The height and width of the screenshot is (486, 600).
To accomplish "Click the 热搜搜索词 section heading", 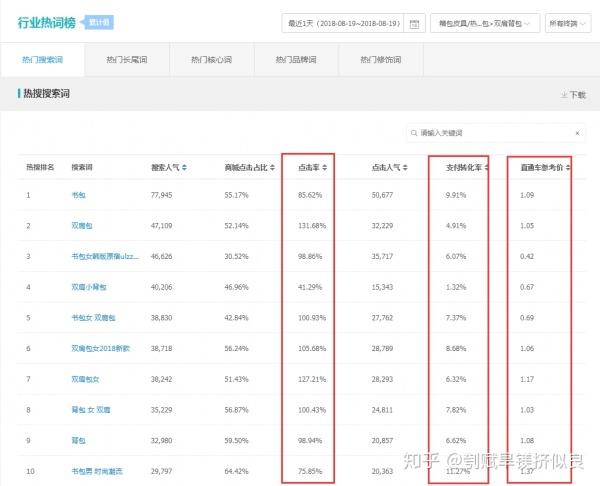I will (47, 93).
